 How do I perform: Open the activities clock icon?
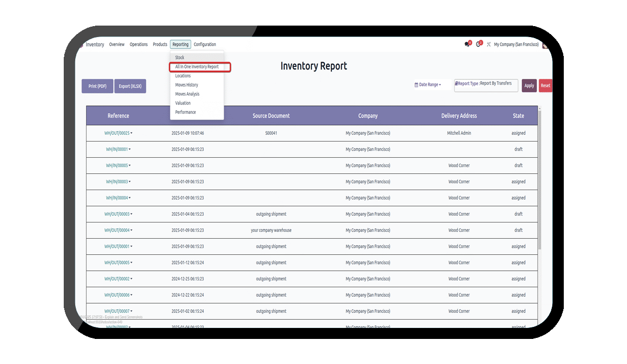click(479, 44)
